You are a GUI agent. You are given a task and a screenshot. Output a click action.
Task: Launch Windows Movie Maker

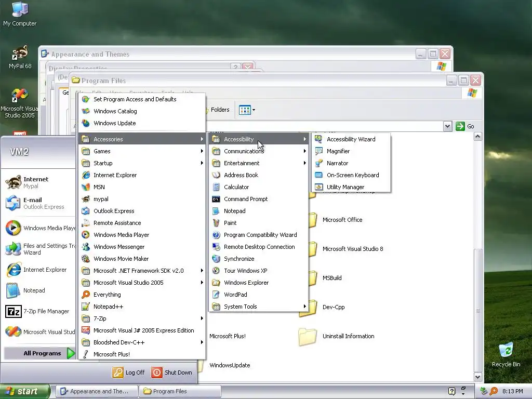tap(142, 259)
